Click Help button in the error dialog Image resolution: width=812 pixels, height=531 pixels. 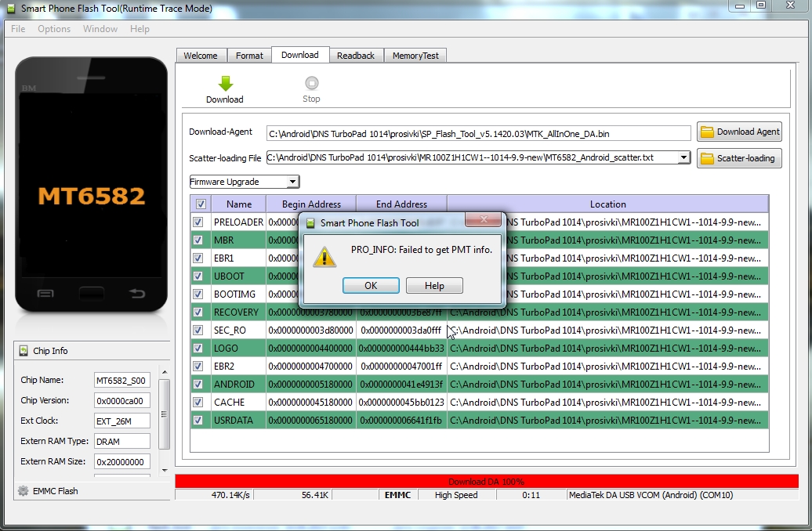434,286
